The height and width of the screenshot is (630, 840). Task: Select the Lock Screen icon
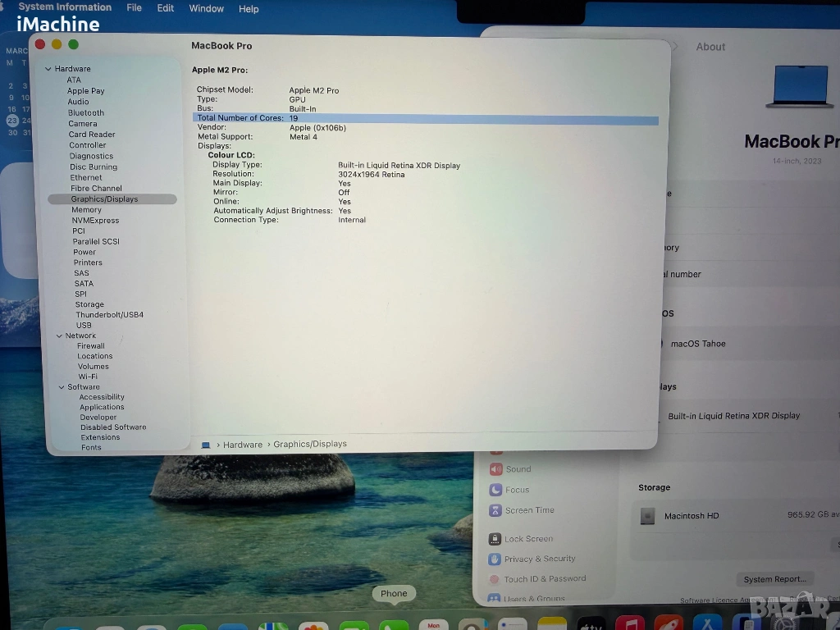pos(495,539)
